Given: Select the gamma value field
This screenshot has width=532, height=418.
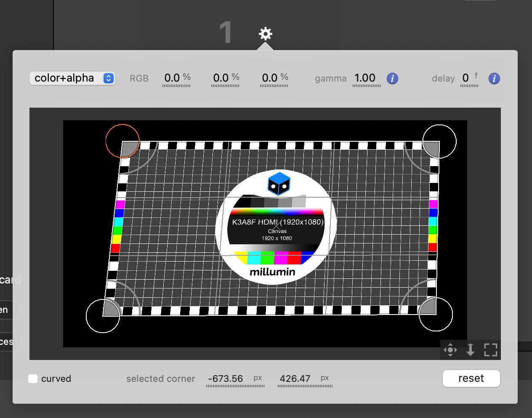Looking at the screenshot, I should 365,78.
